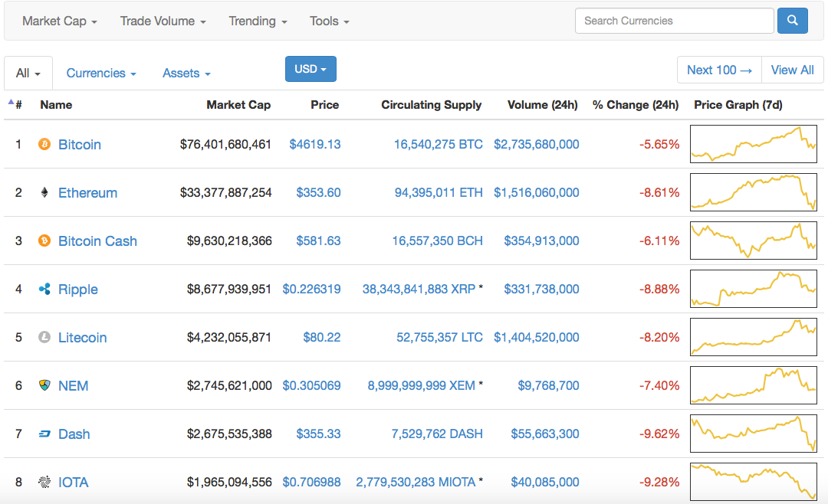Click the Dash logo icon
Image resolution: width=828 pixels, height=504 pixels.
tap(44, 434)
